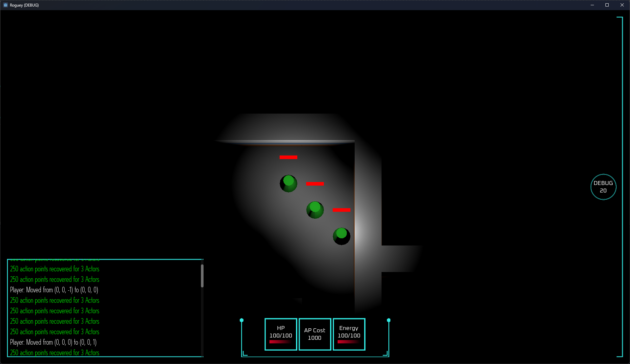
Task: Select the AP Cost 1000 box
Action: coord(315,334)
